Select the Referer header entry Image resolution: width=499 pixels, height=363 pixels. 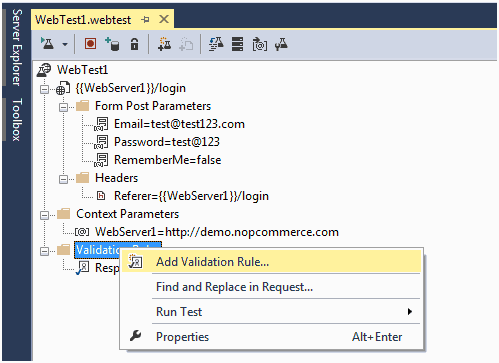coord(191,196)
